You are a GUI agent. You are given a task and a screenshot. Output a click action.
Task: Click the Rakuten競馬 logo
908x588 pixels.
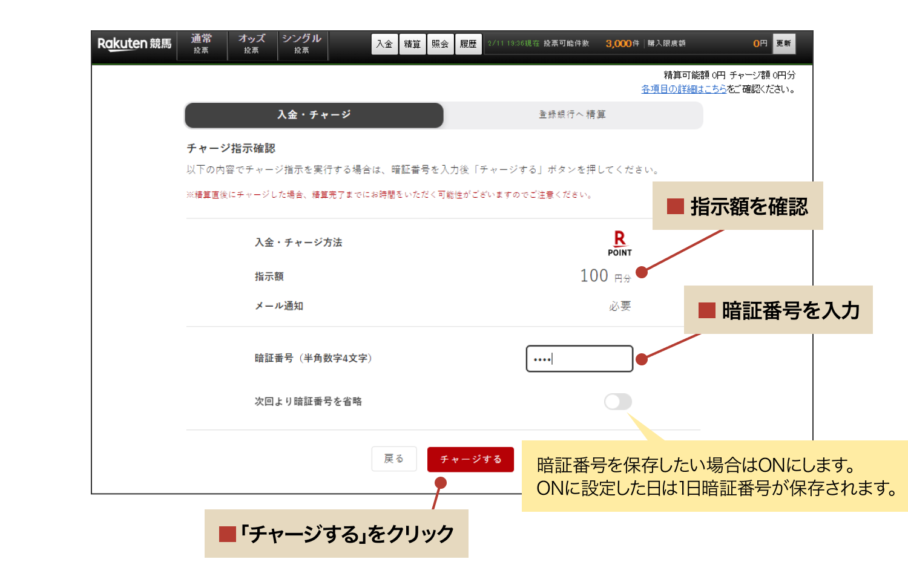click(x=133, y=44)
